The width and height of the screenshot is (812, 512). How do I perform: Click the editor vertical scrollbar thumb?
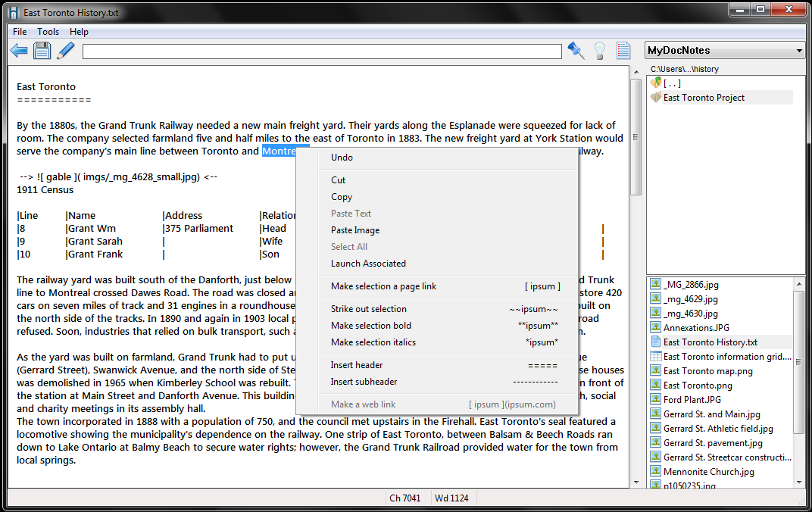[x=636, y=136]
